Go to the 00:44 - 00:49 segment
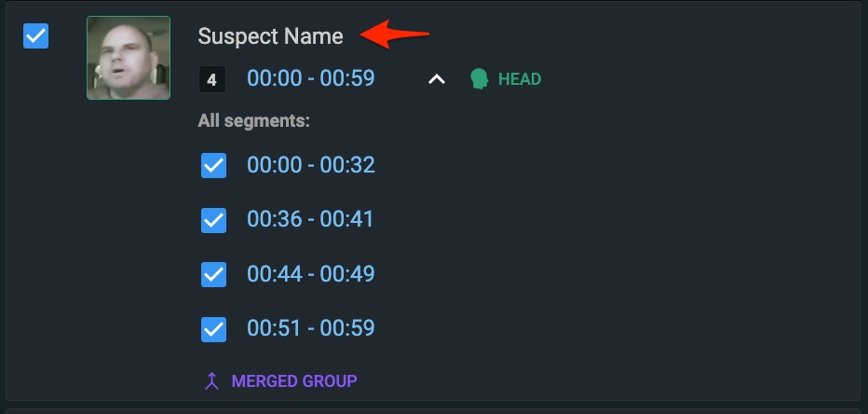The height and width of the screenshot is (414, 868). coord(311,274)
